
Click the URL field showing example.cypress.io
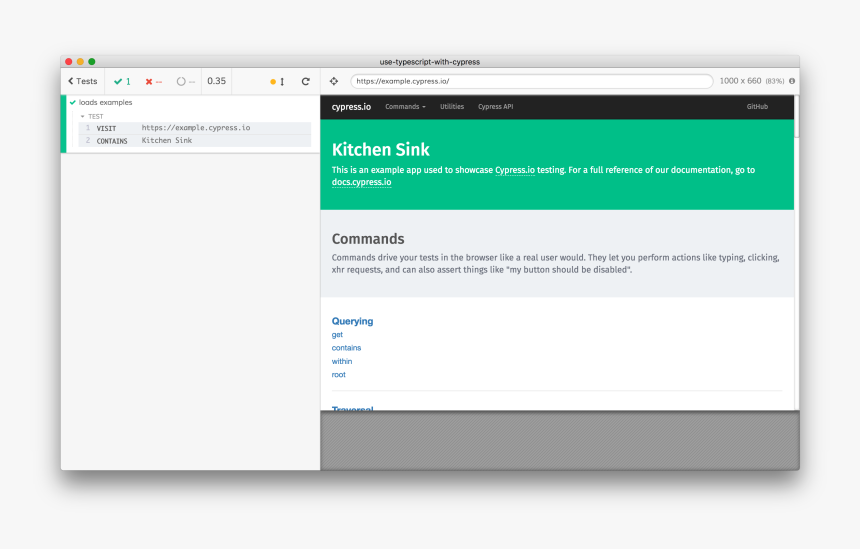(x=531, y=81)
